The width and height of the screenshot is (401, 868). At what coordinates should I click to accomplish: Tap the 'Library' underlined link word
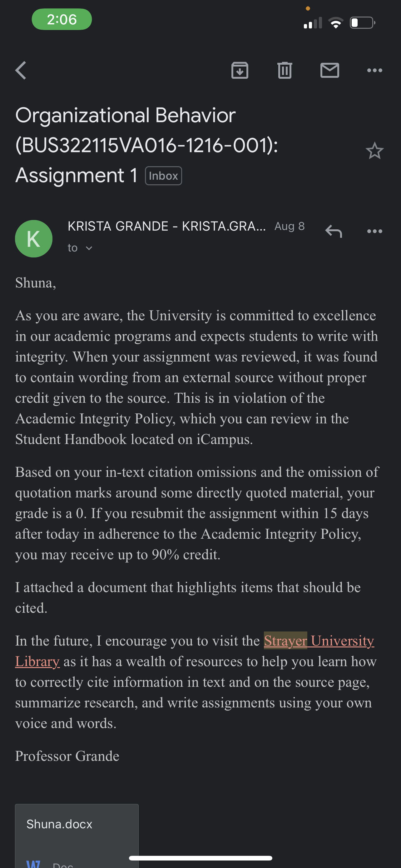tap(37, 661)
